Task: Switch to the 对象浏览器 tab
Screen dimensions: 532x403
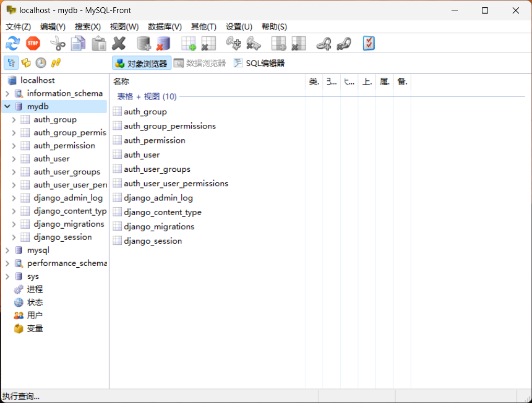Action: click(142, 63)
